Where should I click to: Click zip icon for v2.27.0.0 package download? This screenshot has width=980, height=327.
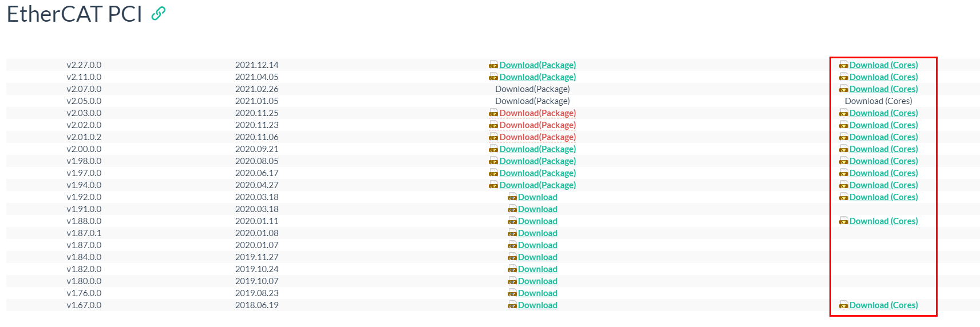click(x=493, y=66)
